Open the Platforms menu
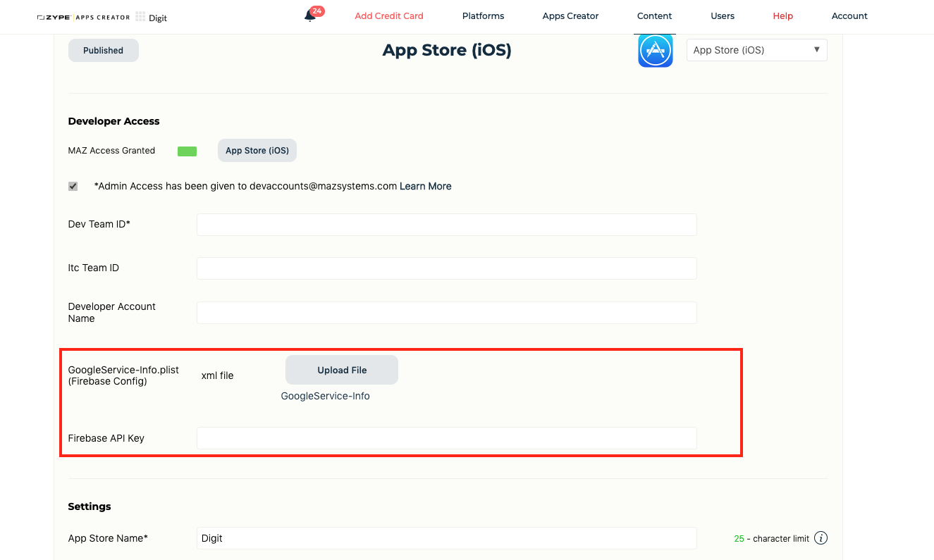The image size is (934, 560). [x=483, y=16]
